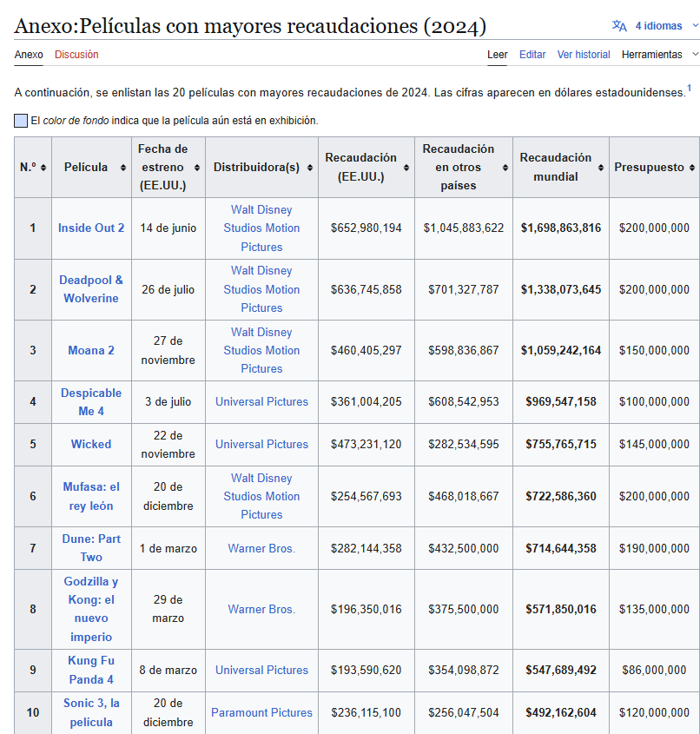The width and height of the screenshot is (700, 734).
Task: Sort by Recaudación mundial arrows
Action: [x=601, y=168]
